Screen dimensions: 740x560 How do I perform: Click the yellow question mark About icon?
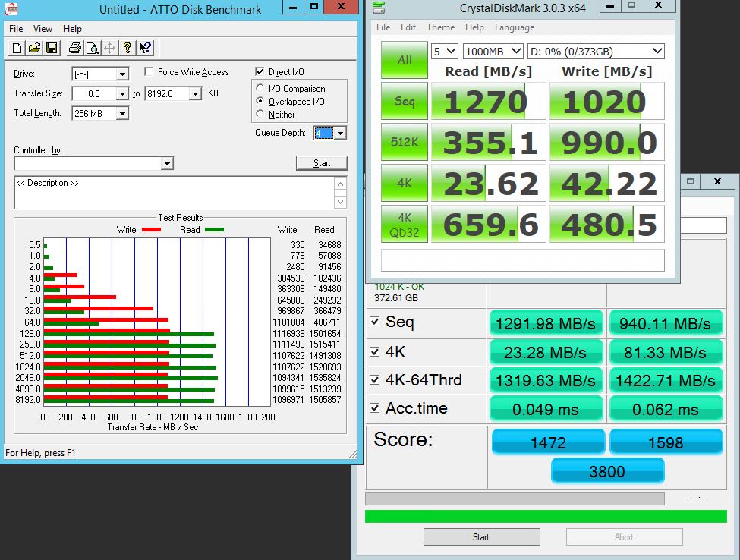click(x=128, y=49)
